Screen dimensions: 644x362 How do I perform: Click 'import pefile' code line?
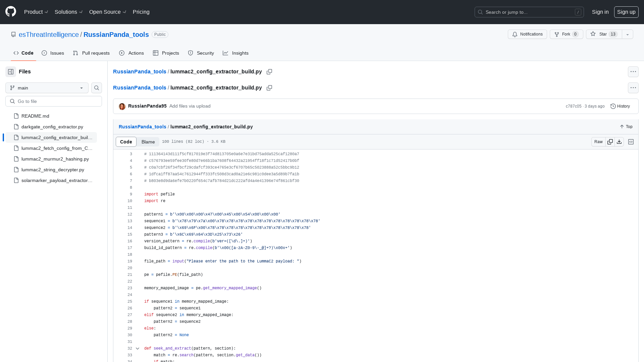pos(159,194)
